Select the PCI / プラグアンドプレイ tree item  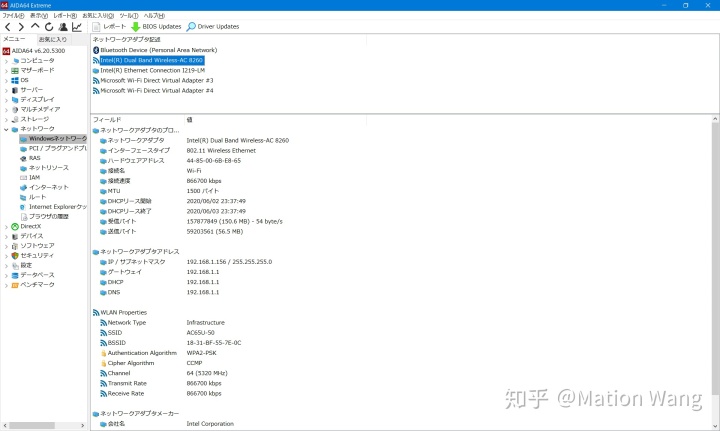[x=53, y=148]
